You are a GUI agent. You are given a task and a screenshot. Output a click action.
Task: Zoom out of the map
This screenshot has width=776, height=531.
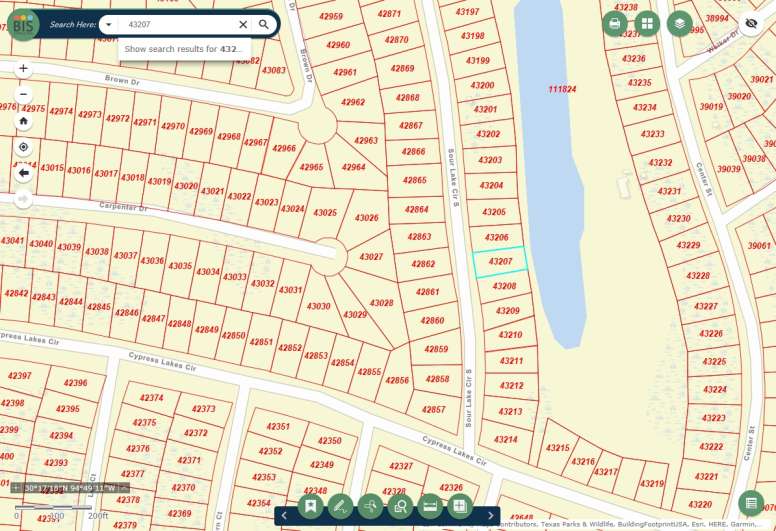click(x=24, y=94)
